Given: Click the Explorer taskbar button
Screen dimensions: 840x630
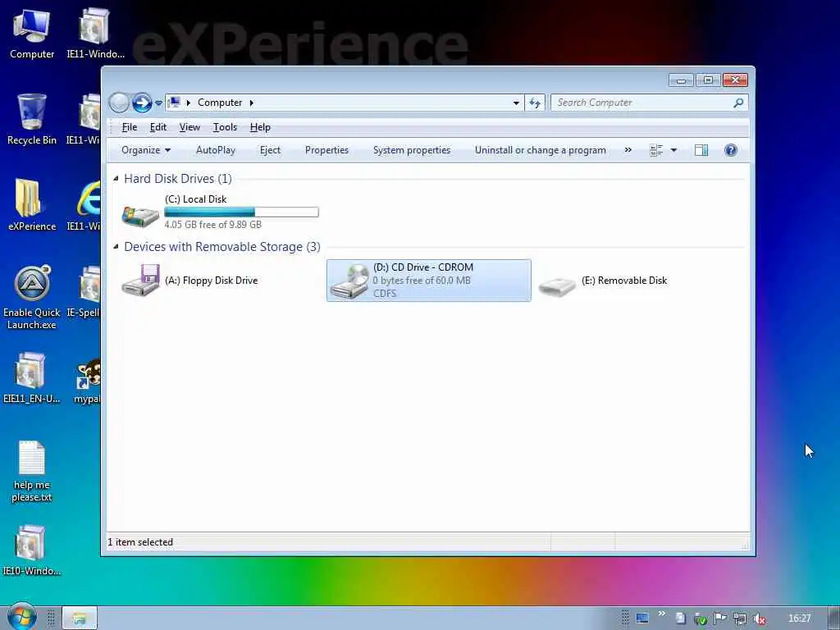Looking at the screenshot, I should (80, 618).
